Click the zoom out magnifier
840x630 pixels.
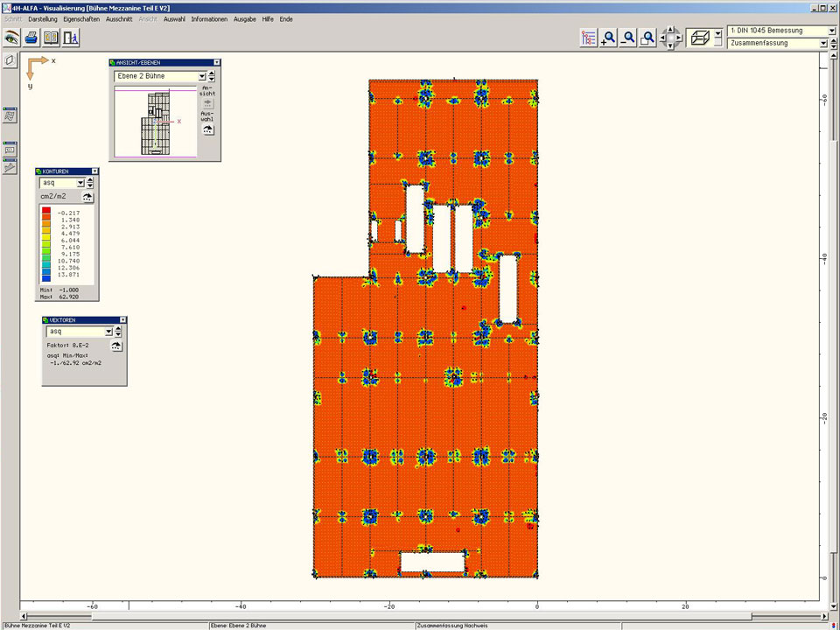pos(627,38)
